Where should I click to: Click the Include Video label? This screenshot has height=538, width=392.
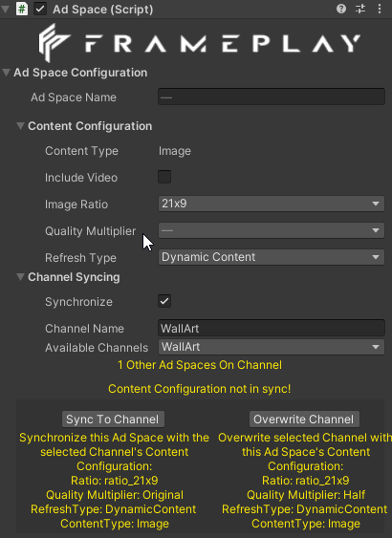coord(81,178)
